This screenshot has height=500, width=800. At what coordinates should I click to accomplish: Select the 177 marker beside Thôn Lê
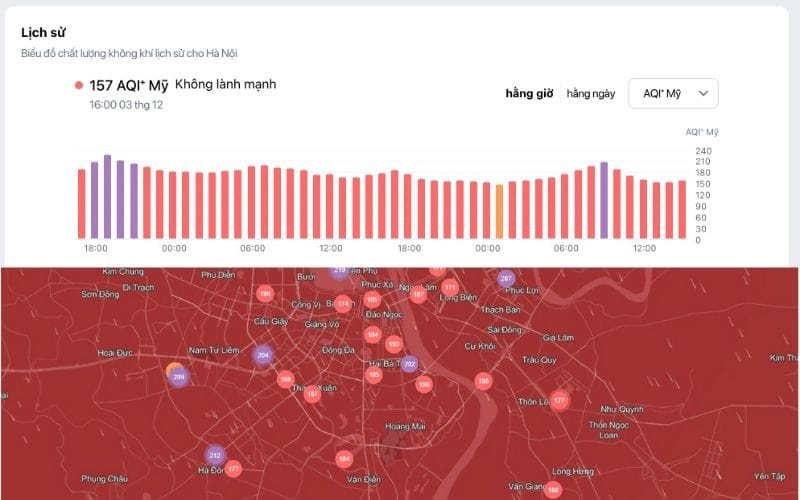pyautogui.click(x=559, y=401)
